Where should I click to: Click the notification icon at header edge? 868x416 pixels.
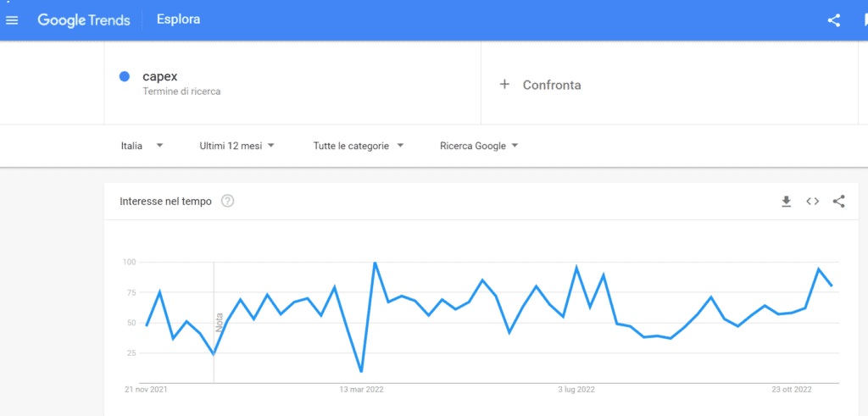pos(865,21)
